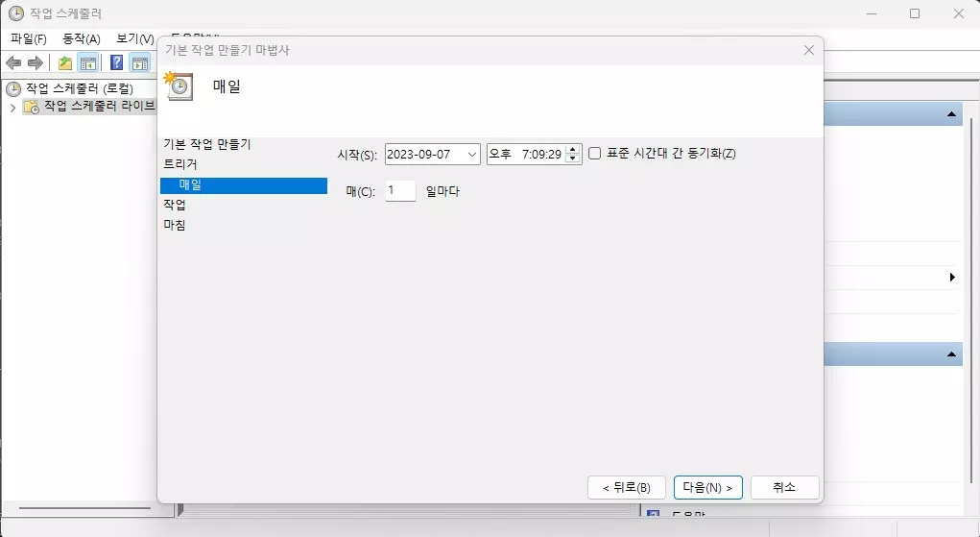Click the 작업 스케줄러 title bar clock icon
The width and height of the screenshot is (980, 537).
(x=16, y=13)
